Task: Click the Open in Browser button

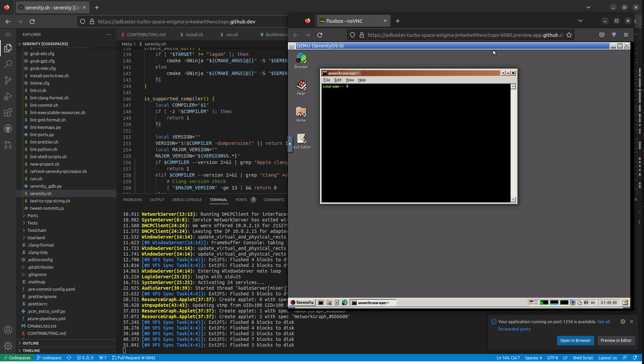Action: point(575,341)
